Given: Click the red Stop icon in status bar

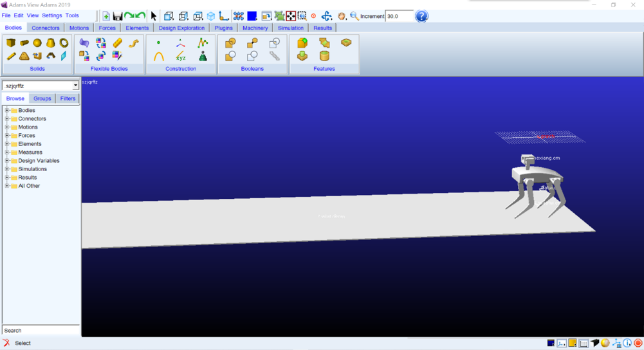Looking at the screenshot, I should point(638,344).
